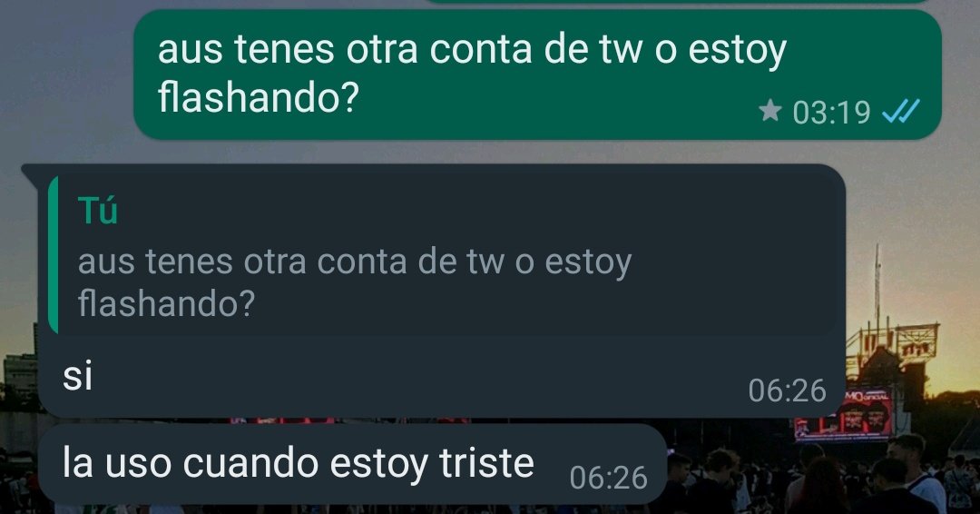
Task: Tap 'flashando?' inside the quoted preview
Action: point(167,304)
